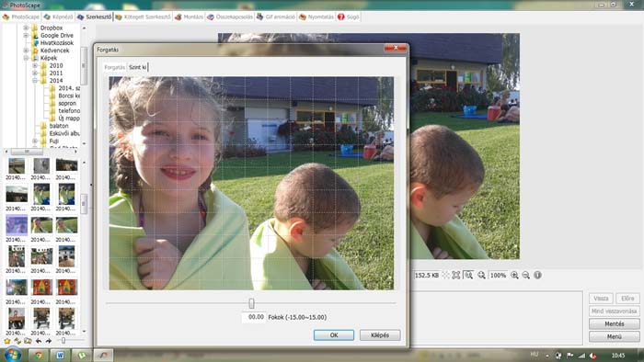This screenshot has width=644, height=362.
Task: Click the network signal tray icon
Action: click(581, 356)
